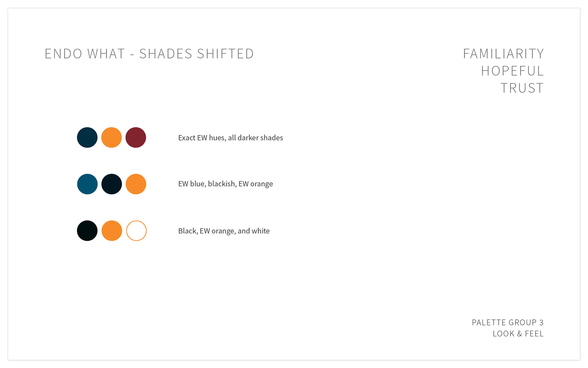Select the EW blue swatch in second row
The image size is (588, 368).
87,184
